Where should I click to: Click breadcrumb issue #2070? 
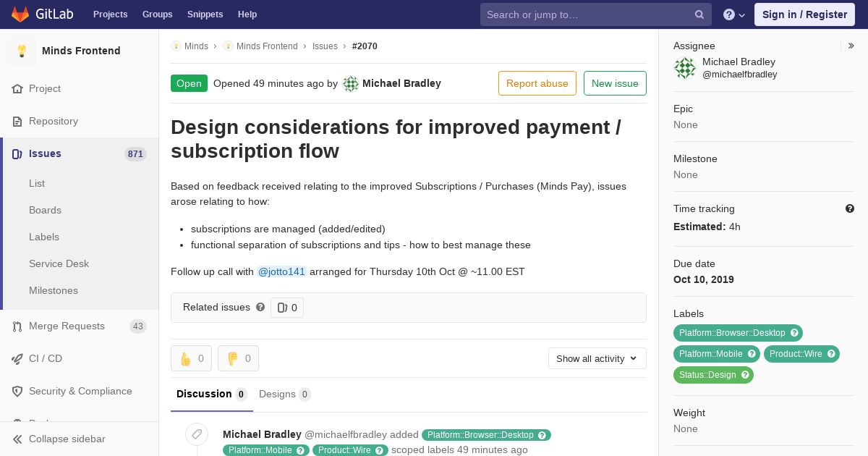pos(365,46)
